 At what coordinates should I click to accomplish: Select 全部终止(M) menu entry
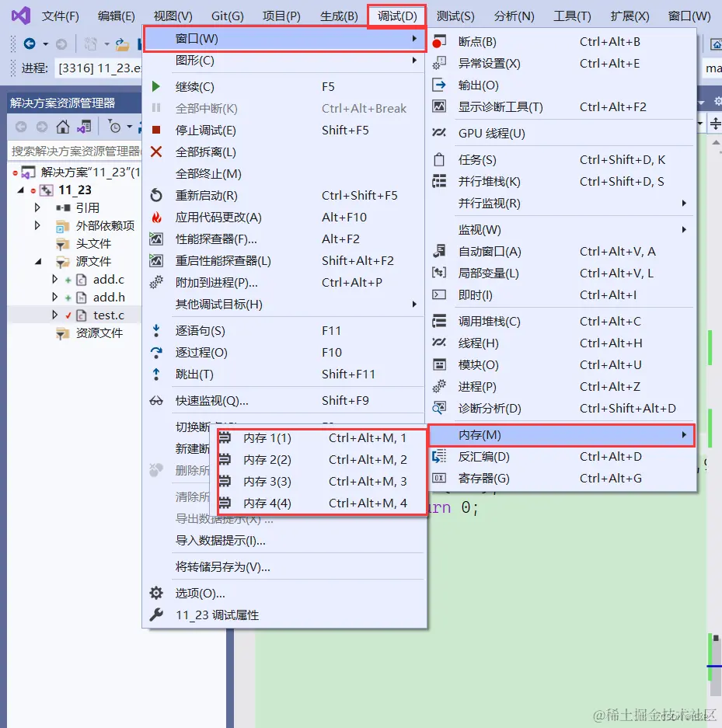(284, 173)
